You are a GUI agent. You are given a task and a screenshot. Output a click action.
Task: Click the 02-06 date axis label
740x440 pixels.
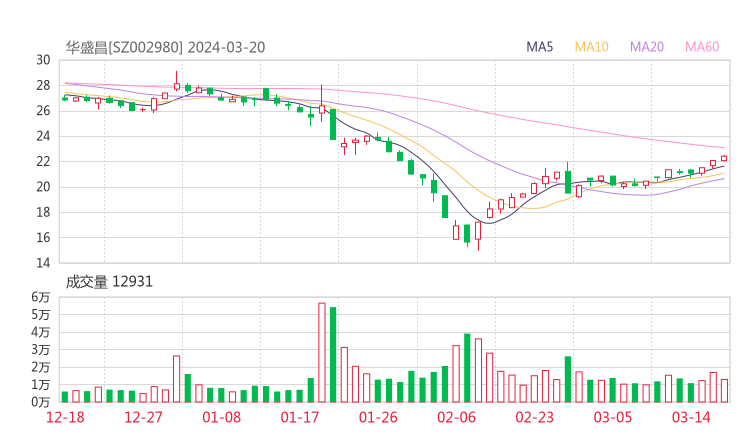pyautogui.click(x=456, y=417)
